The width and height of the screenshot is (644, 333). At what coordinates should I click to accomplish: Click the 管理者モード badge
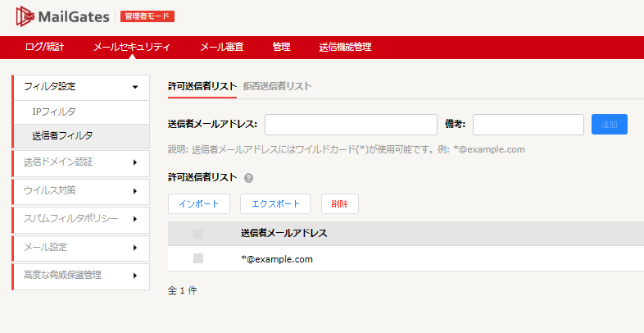[x=147, y=16]
